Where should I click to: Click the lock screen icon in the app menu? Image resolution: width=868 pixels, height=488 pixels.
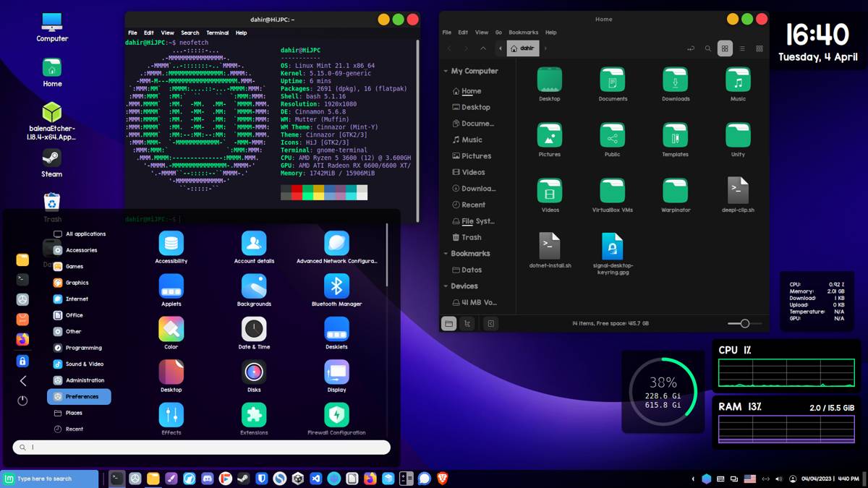(22, 361)
